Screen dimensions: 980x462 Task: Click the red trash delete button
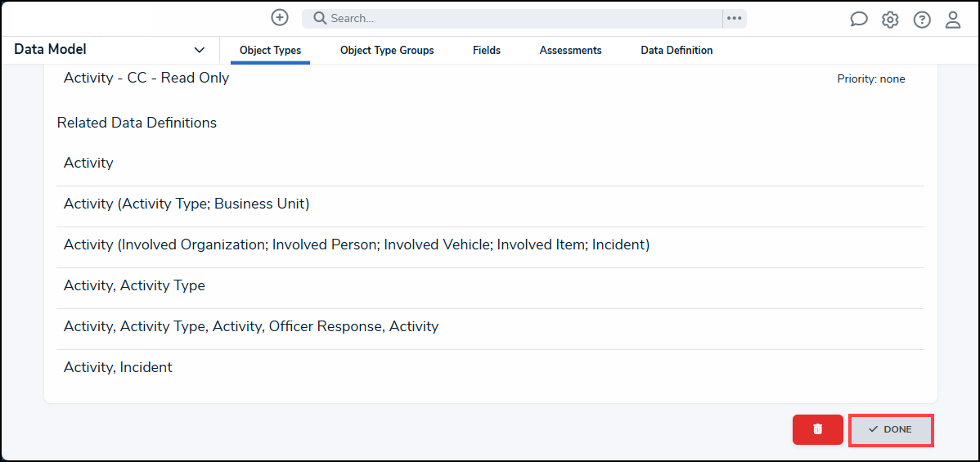[817, 429]
